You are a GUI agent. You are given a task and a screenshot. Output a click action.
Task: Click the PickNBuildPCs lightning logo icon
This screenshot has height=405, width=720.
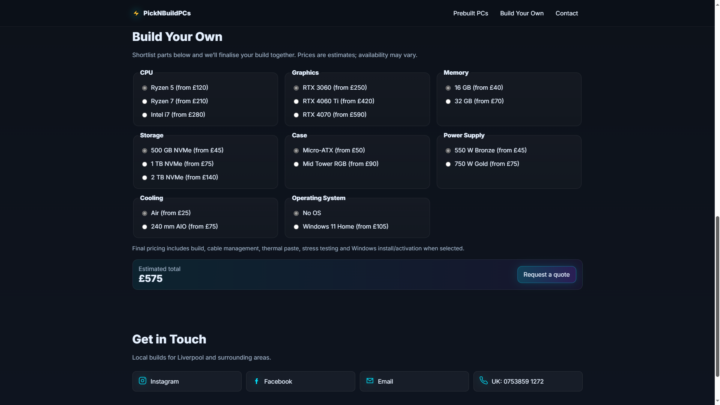click(x=136, y=13)
